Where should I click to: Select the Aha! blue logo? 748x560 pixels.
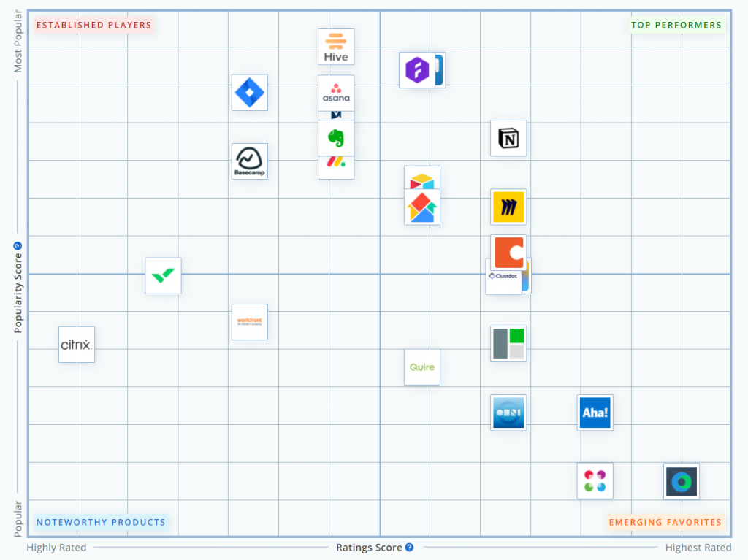tap(595, 413)
